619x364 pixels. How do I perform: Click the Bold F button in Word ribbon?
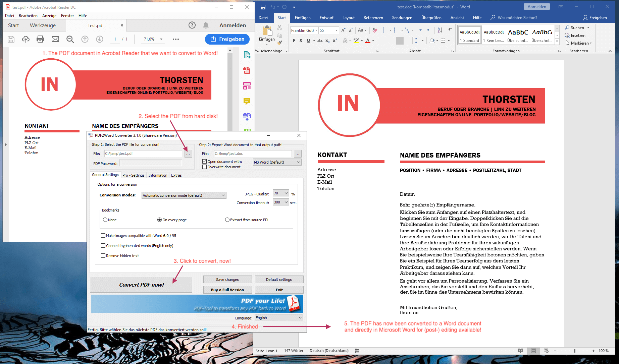(x=294, y=41)
